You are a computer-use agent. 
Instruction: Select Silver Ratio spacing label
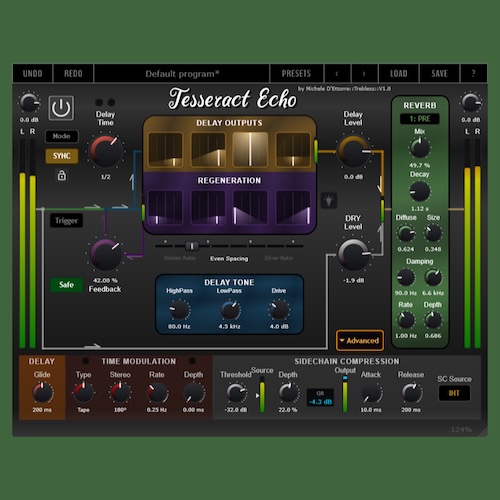(x=279, y=258)
